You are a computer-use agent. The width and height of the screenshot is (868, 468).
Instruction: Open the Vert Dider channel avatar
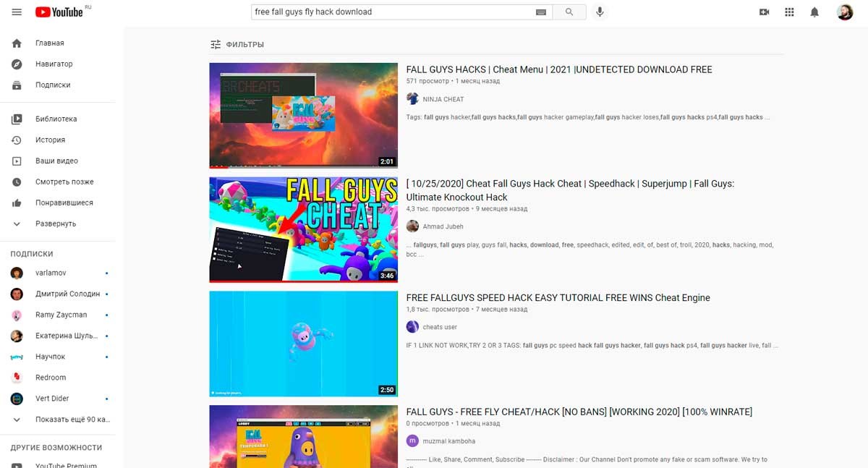click(x=17, y=399)
